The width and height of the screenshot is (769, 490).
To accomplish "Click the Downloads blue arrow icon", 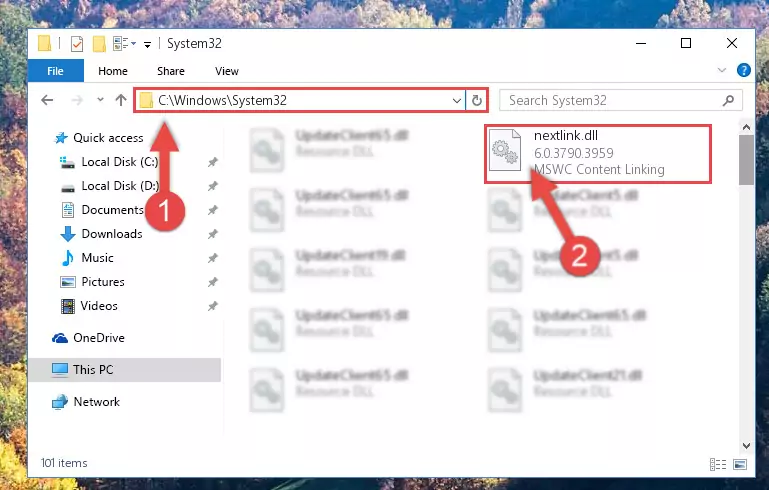I will [68, 234].
